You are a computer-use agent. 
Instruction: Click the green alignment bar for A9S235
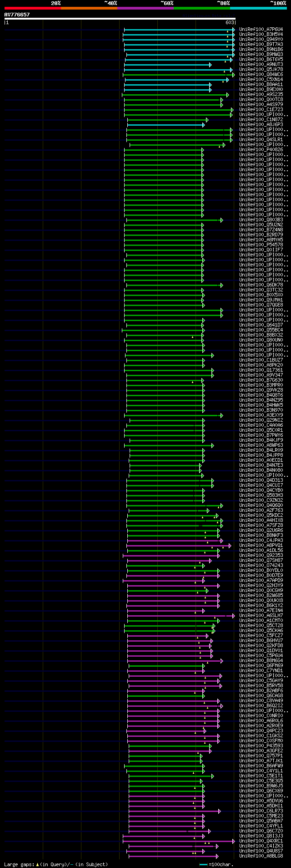176,95
